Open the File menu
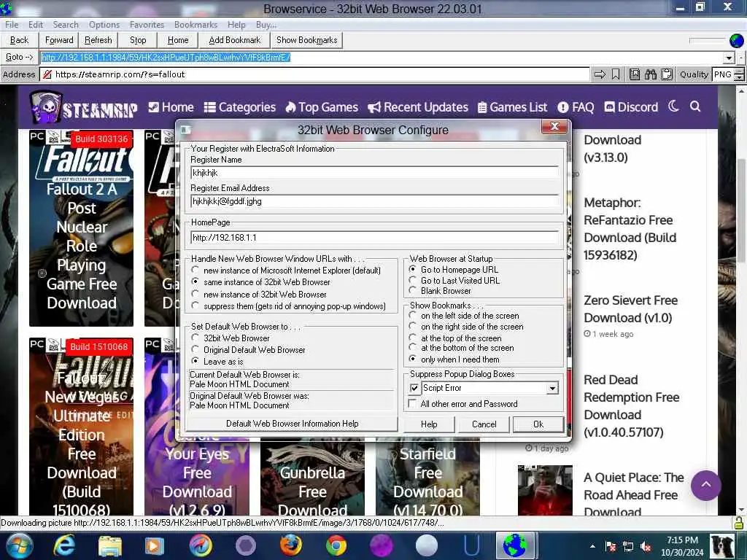 coord(12,25)
